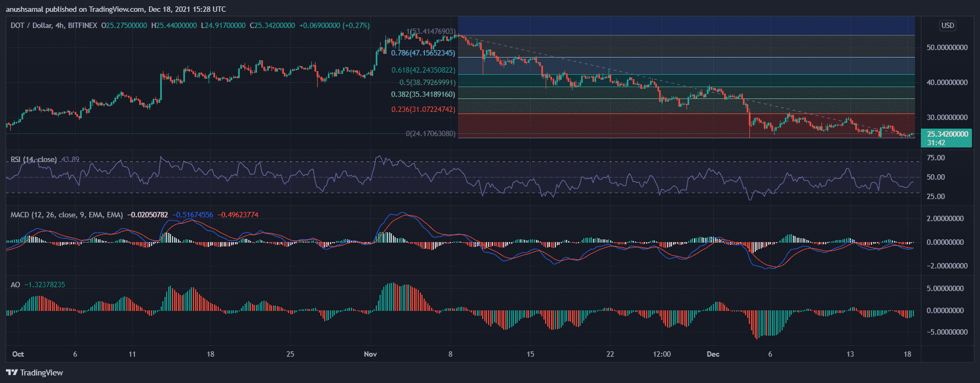Select the 0.5 Fibonacci retracement label
The image size is (980, 383).
pyautogui.click(x=427, y=82)
